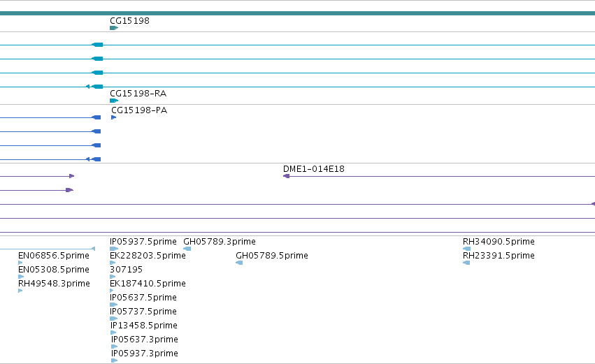The width and height of the screenshot is (595, 364).
Task: Select the EK228203.5prime EST glyph
Action: [x=113, y=263]
